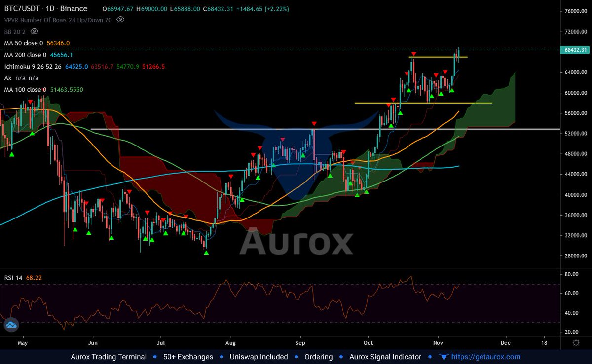Click the Dec label on time axis
The width and height of the screenshot is (592, 364).
pyautogui.click(x=505, y=342)
